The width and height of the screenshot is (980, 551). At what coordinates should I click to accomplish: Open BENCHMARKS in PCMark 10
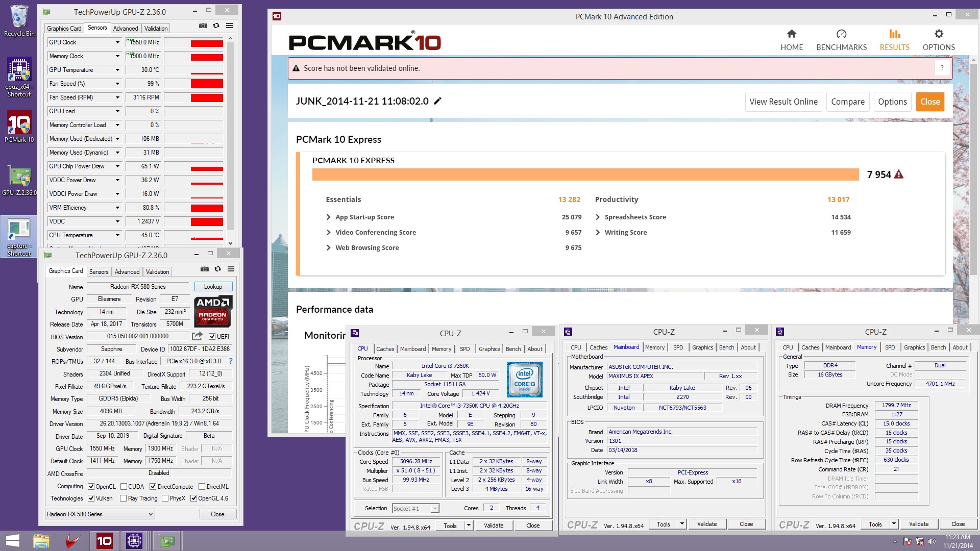pos(841,40)
